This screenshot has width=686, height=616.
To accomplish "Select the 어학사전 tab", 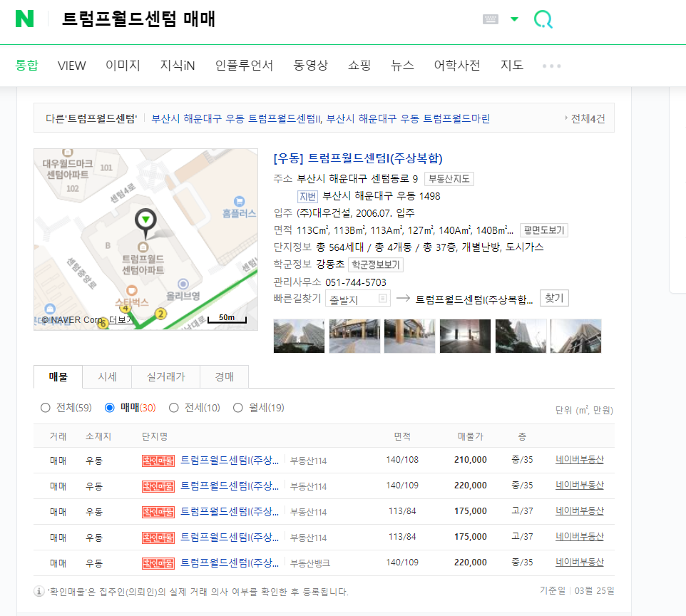I will [457, 65].
